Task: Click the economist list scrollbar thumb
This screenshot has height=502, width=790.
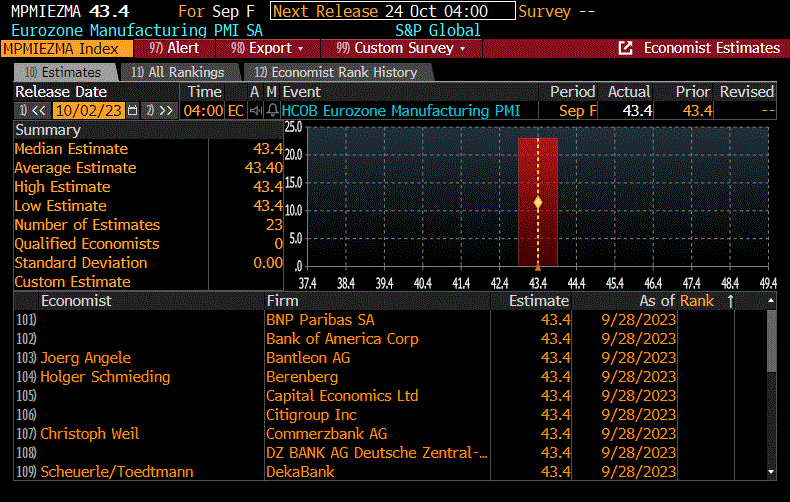Action: 771,341
